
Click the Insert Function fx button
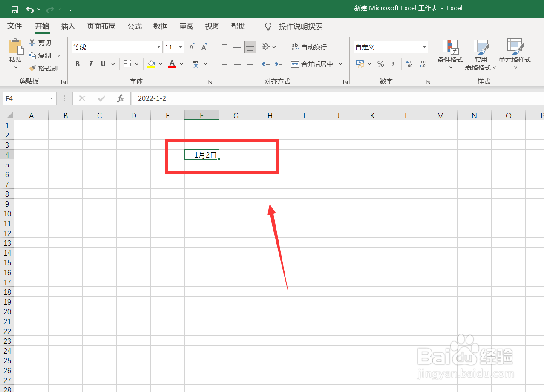pos(120,98)
